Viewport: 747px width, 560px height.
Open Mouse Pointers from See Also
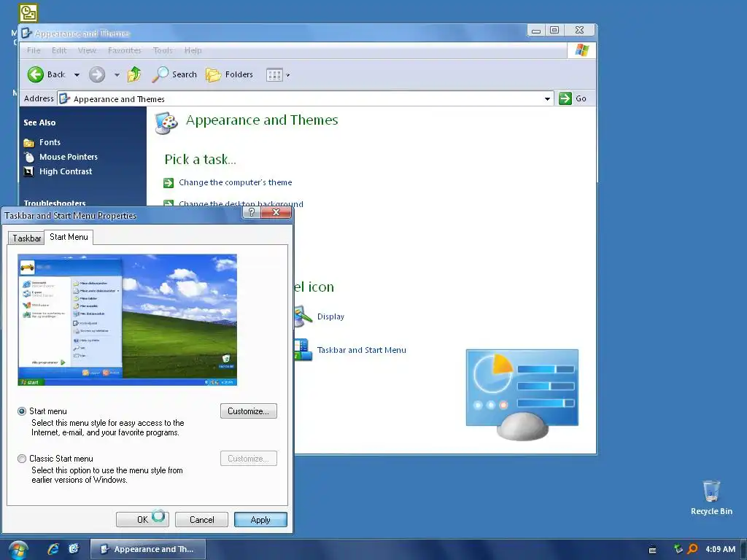68,157
